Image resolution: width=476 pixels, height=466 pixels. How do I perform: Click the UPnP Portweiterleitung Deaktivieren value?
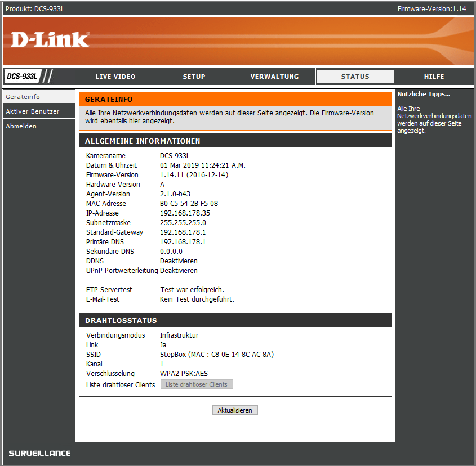coord(179,270)
